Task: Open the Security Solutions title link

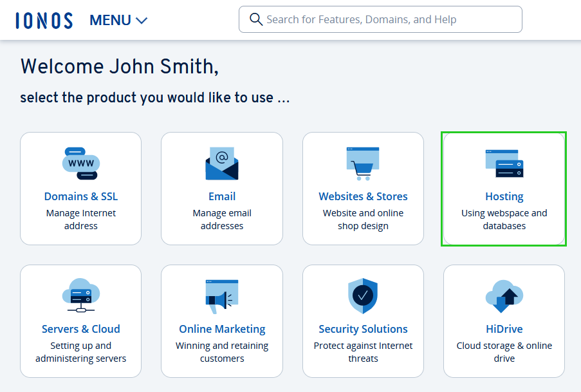Action: pyautogui.click(x=363, y=329)
